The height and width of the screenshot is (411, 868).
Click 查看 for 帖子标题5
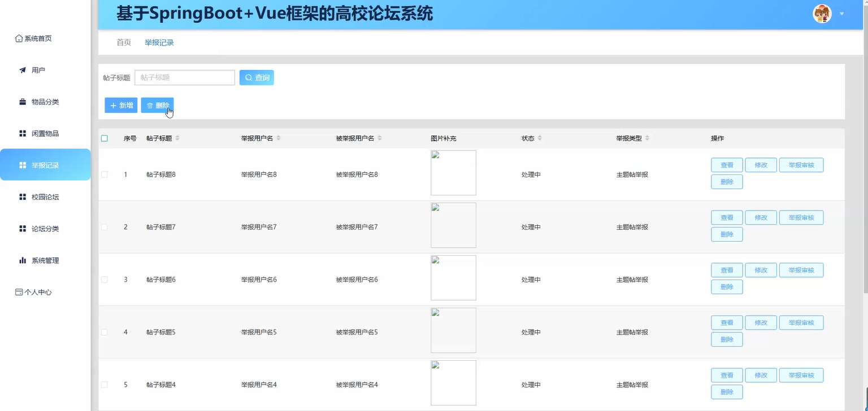pyautogui.click(x=727, y=322)
